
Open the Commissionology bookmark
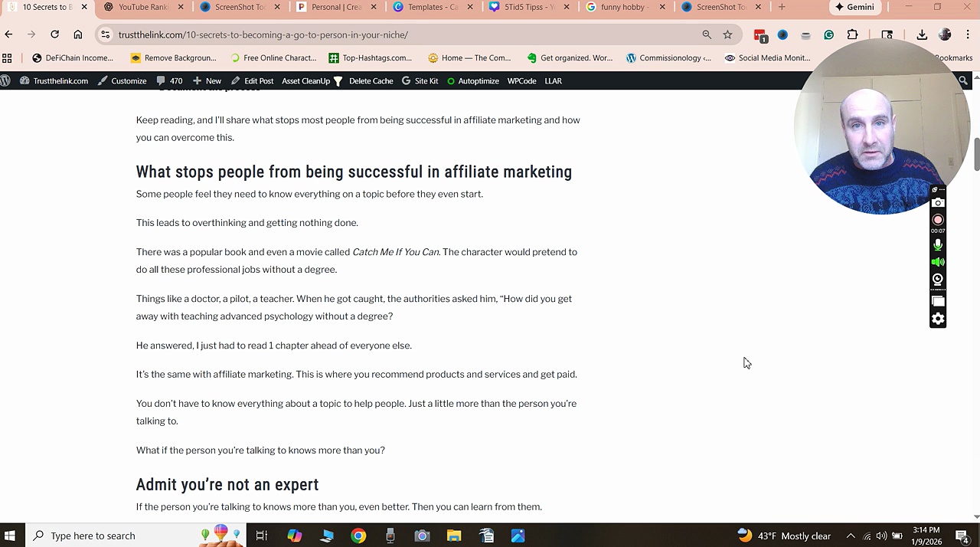click(668, 57)
